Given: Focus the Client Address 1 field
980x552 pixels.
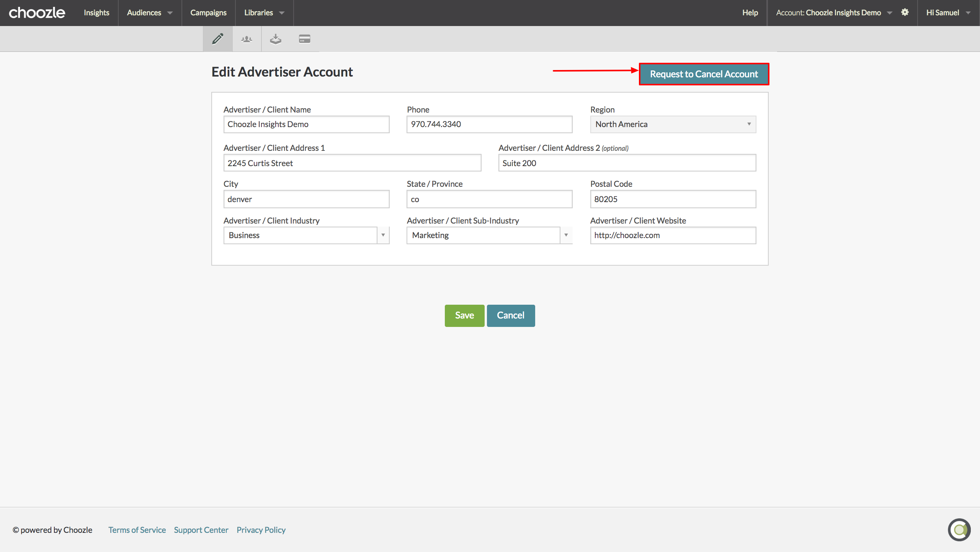Looking at the screenshot, I should coord(352,163).
